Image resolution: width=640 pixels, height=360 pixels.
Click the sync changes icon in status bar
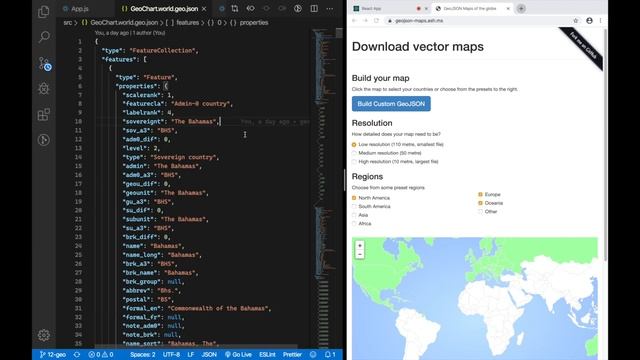point(77,355)
